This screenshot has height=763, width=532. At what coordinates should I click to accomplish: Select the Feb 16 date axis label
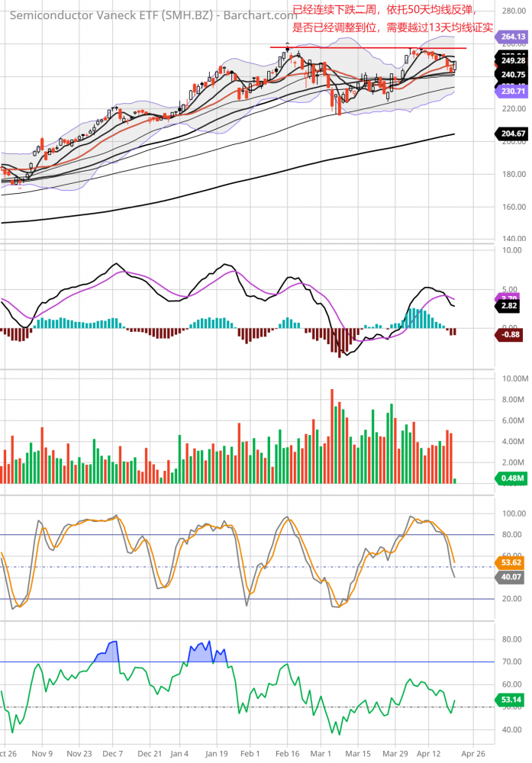(287, 752)
